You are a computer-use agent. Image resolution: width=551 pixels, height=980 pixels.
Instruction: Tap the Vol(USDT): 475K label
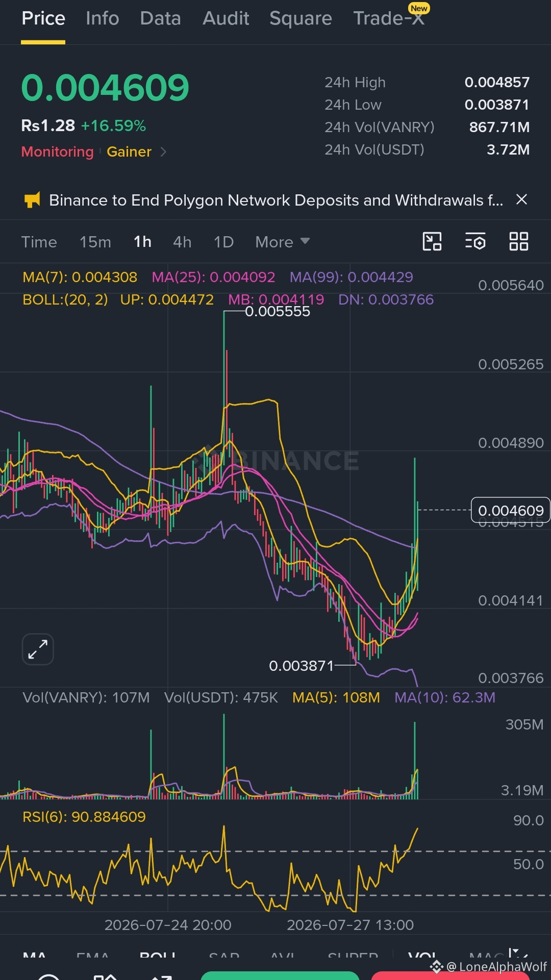(x=221, y=697)
